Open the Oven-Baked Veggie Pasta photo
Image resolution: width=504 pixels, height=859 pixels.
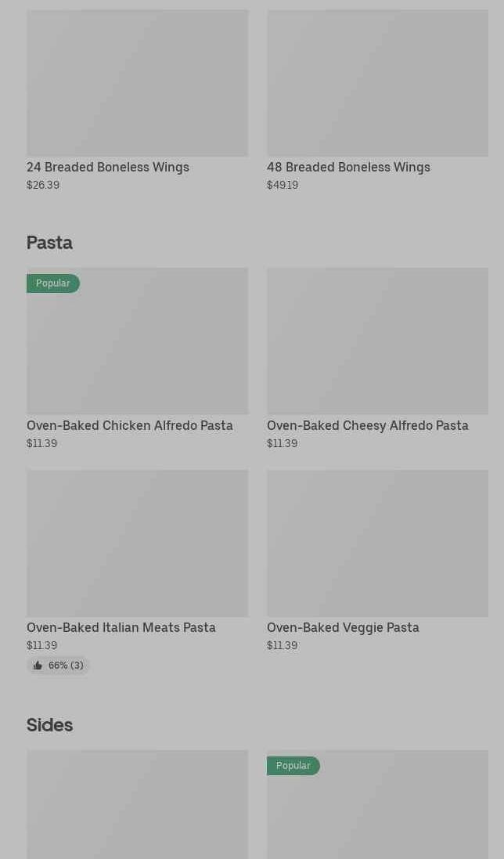tap(377, 543)
